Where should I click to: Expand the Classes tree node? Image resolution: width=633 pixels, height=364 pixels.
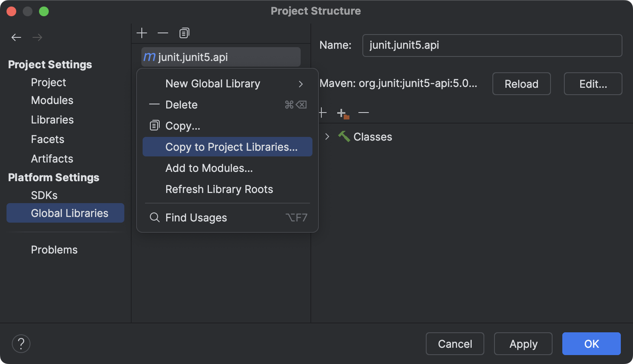tap(327, 136)
